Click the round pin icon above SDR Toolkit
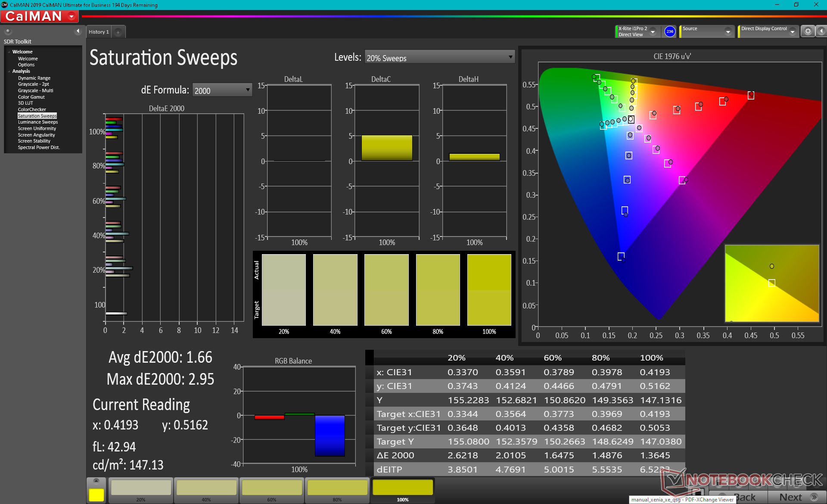 coord(8,31)
